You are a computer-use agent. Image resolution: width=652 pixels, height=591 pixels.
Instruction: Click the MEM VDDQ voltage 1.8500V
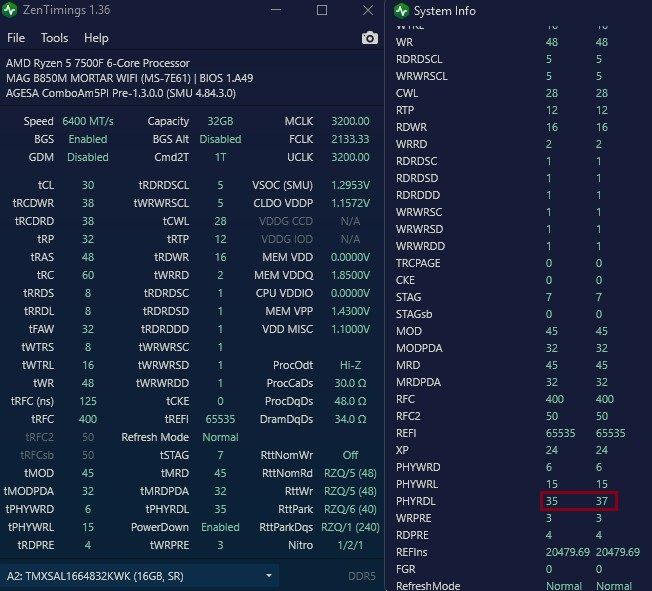point(350,275)
